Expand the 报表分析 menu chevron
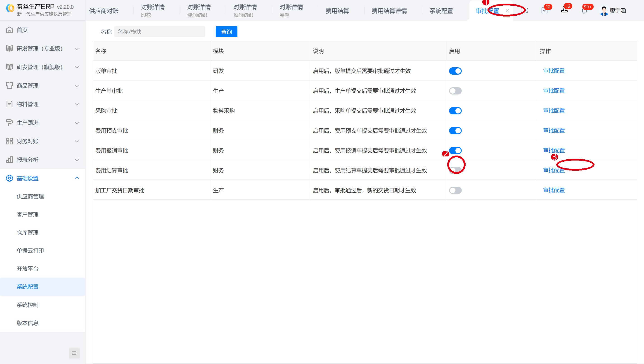Viewport: 644px width, 364px height. [77, 160]
